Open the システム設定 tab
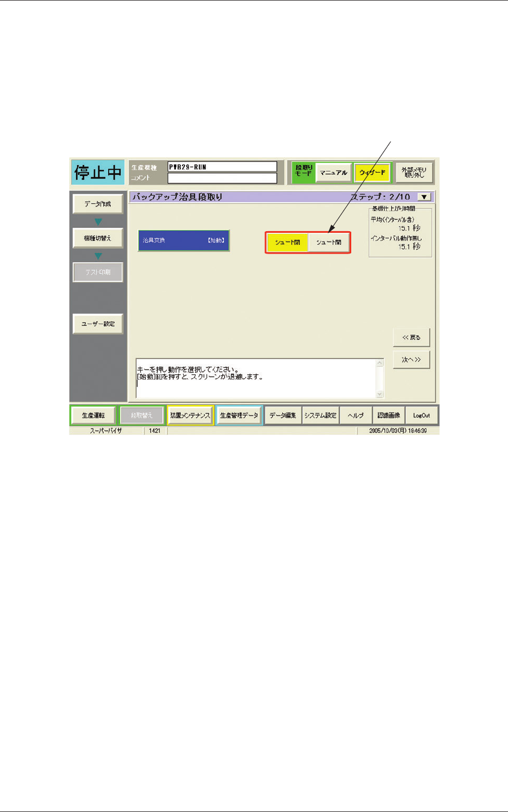 pyautogui.click(x=321, y=415)
